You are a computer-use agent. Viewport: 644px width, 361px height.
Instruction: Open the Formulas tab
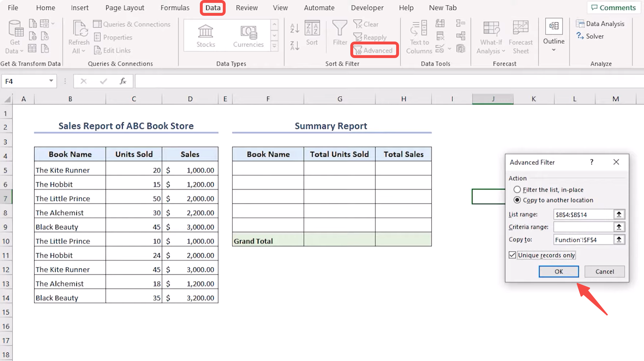tap(175, 8)
